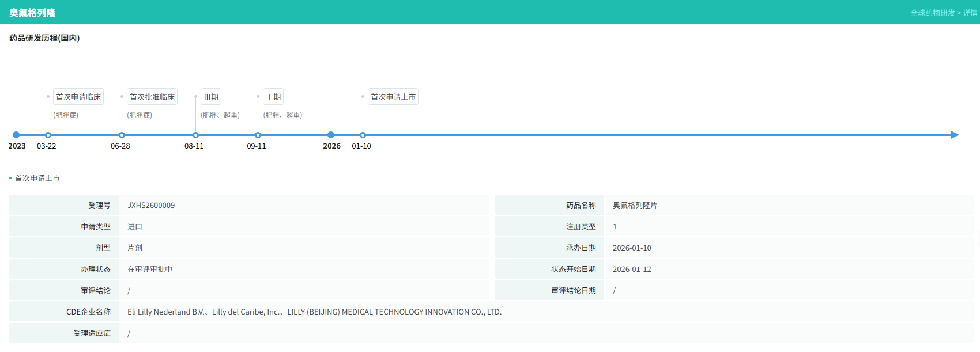Select the 08-11 timeline node
The image size is (980, 352).
tap(195, 135)
